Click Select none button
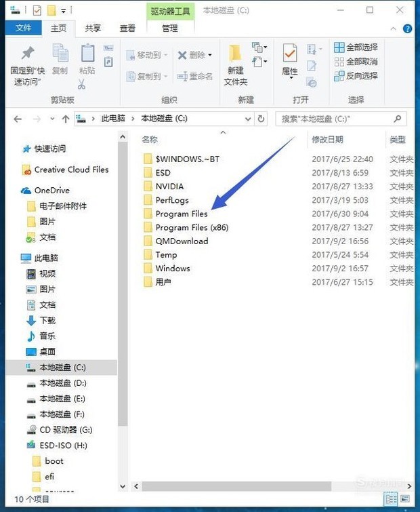The height and width of the screenshot is (512, 420). click(356, 62)
